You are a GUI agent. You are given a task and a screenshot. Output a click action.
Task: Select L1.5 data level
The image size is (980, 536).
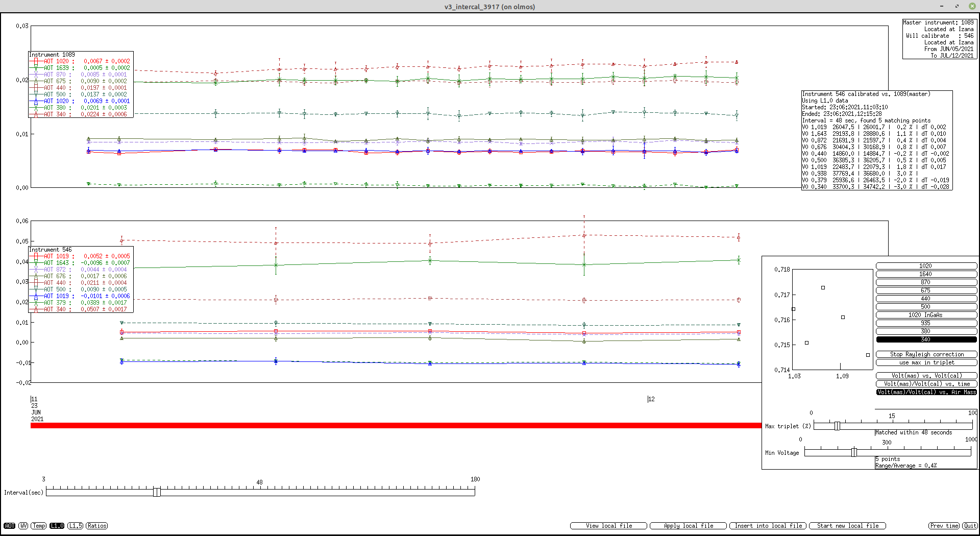click(x=76, y=526)
